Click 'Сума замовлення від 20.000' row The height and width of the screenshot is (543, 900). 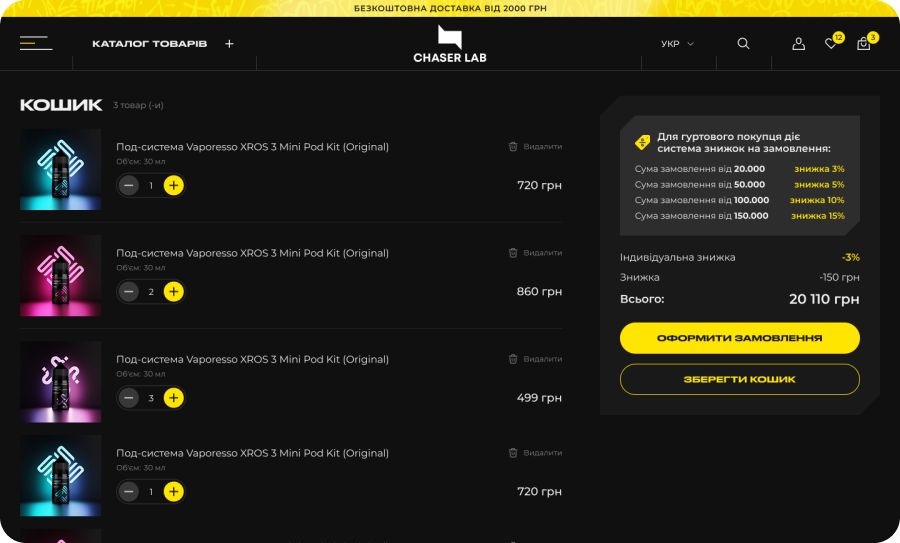(x=739, y=169)
